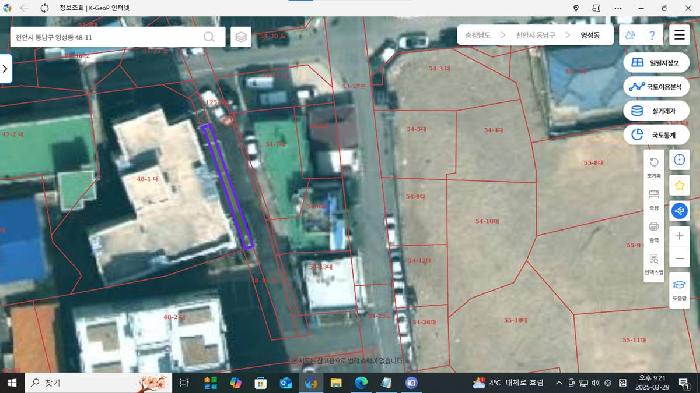
Task: Click the area search tool icon
Action: [x=654, y=263]
